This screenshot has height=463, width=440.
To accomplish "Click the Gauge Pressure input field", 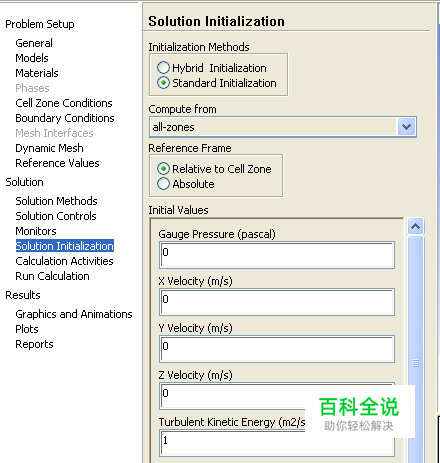I will [277, 255].
